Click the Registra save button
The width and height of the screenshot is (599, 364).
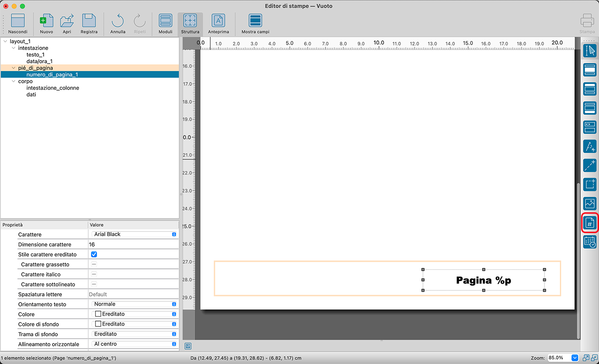(89, 24)
